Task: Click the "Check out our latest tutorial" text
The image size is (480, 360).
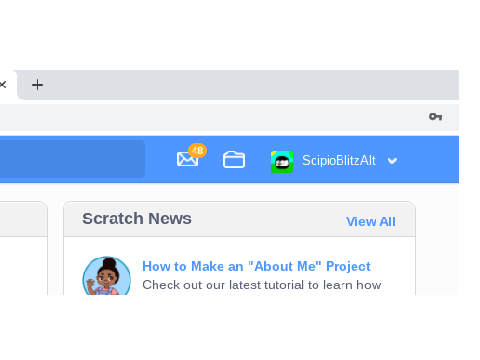Action: point(262,285)
